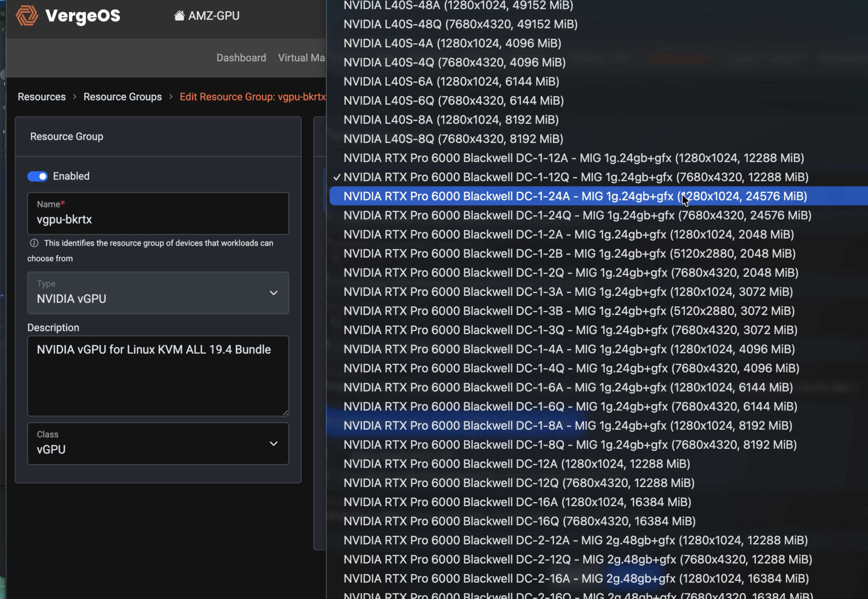Go to Resources breadcrumb link

coord(42,97)
